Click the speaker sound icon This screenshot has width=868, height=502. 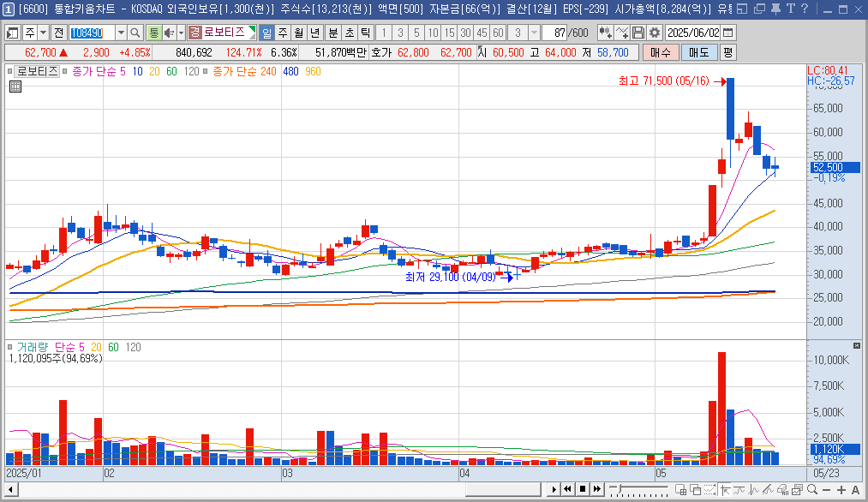click(x=169, y=33)
